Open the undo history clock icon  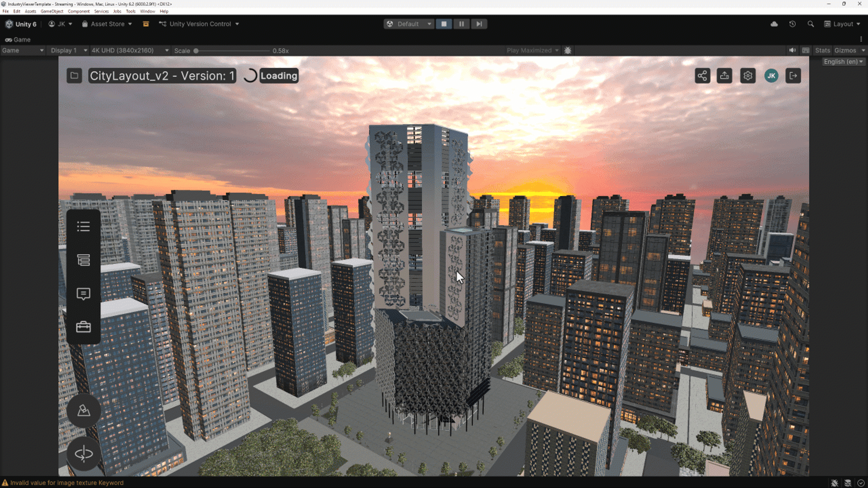tap(792, 24)
